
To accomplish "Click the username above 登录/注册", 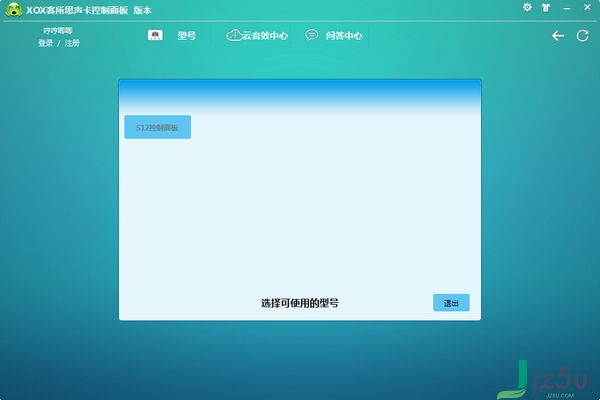I will [58, 31].
